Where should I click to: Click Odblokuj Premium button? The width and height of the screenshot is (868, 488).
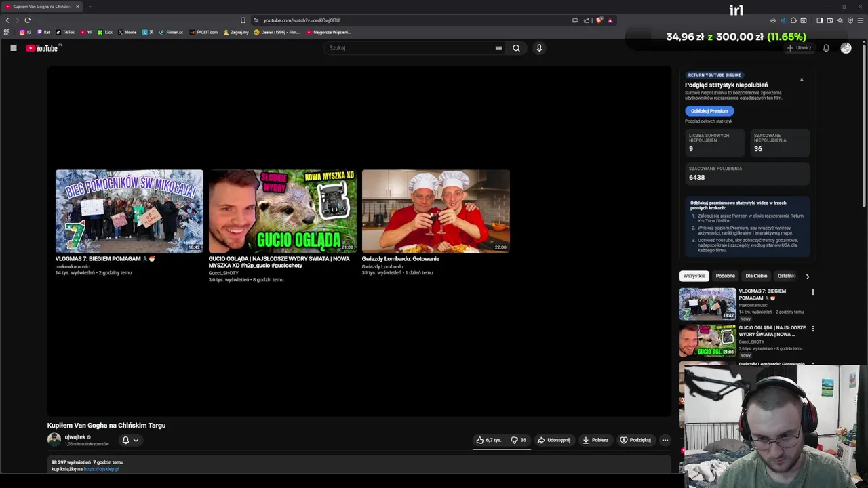[x=709, y=111]
